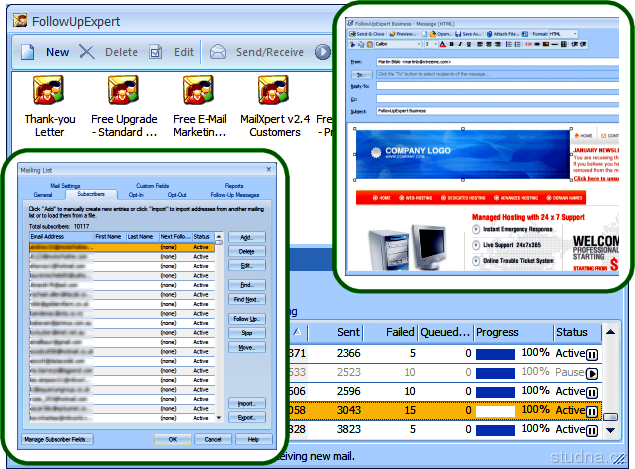The width and height of the screenshot is (635, 469).
Task: Open the Free E-Mail Marketin... list icon
Action: click(x=198, y=90)
